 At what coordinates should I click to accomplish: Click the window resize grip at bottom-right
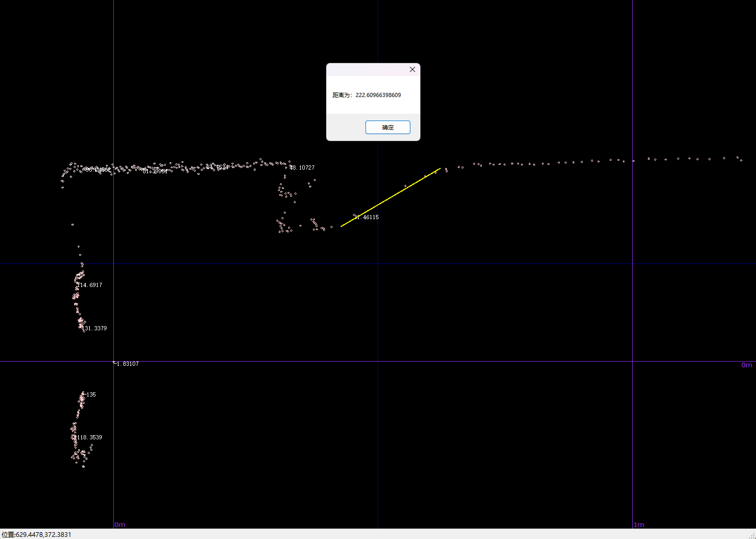pyautogui.click(x=752, y=535)
